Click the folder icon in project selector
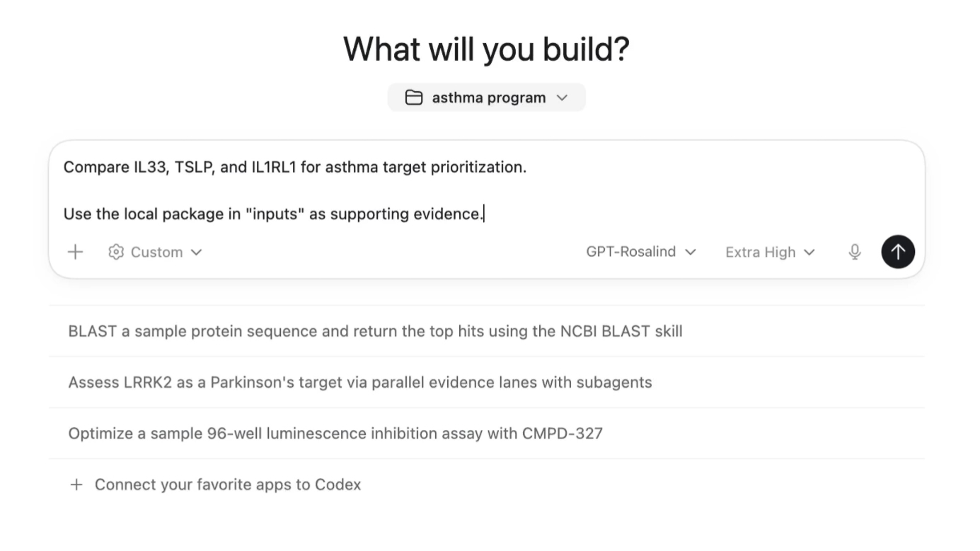The image size is (980, 551). pos(413,98)
